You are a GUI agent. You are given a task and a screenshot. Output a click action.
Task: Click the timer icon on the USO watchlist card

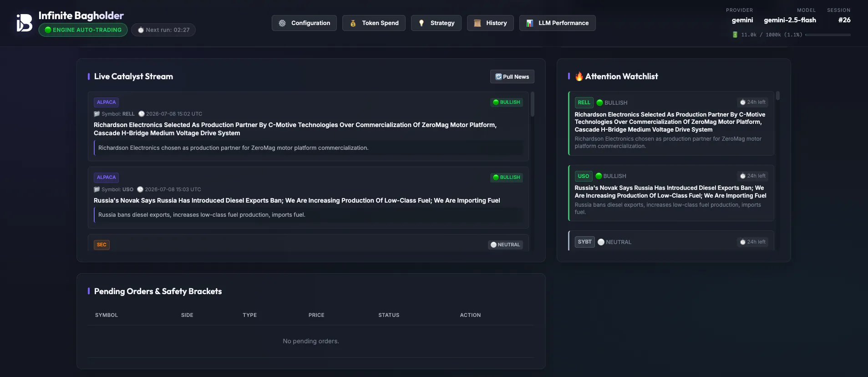pos(743,176)
